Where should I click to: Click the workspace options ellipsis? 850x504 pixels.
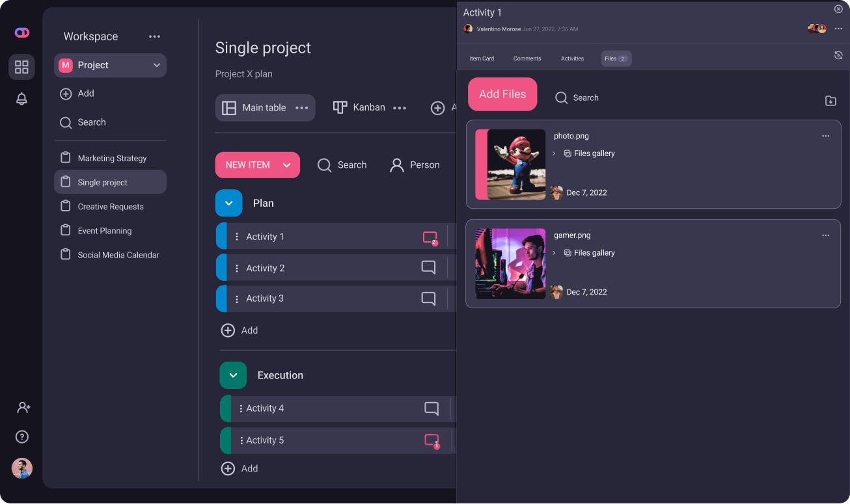point(154,36)
